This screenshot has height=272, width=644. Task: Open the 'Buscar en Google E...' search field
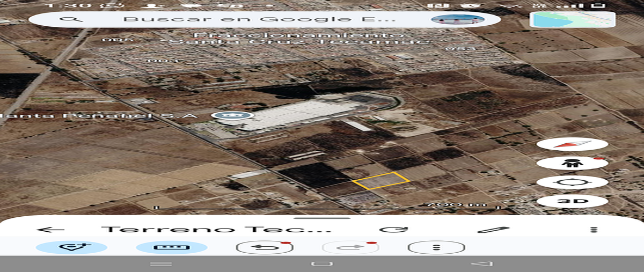tap(264, 19)
